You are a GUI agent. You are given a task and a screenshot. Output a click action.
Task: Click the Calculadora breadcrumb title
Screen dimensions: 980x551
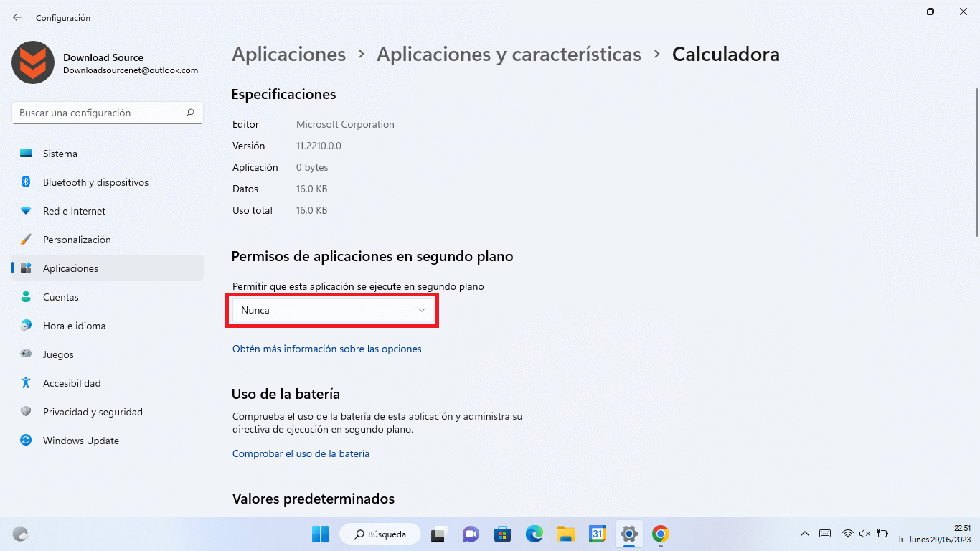725,55
